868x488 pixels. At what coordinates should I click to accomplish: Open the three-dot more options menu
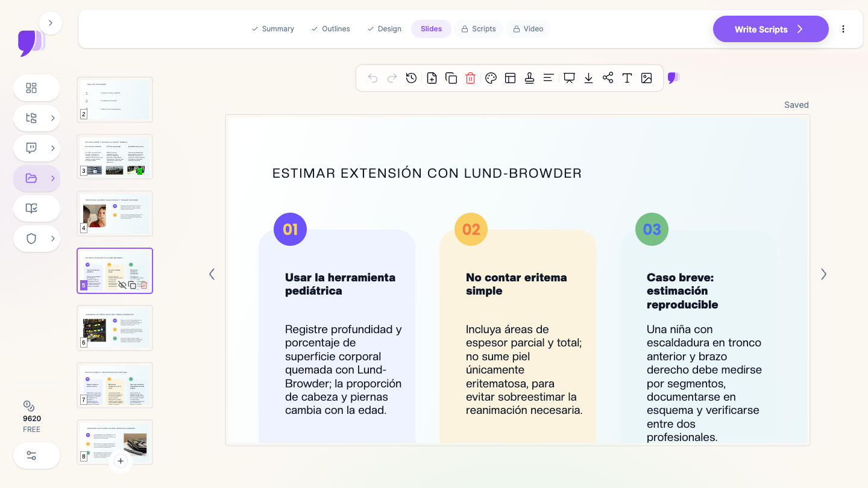tap(843, 29)
